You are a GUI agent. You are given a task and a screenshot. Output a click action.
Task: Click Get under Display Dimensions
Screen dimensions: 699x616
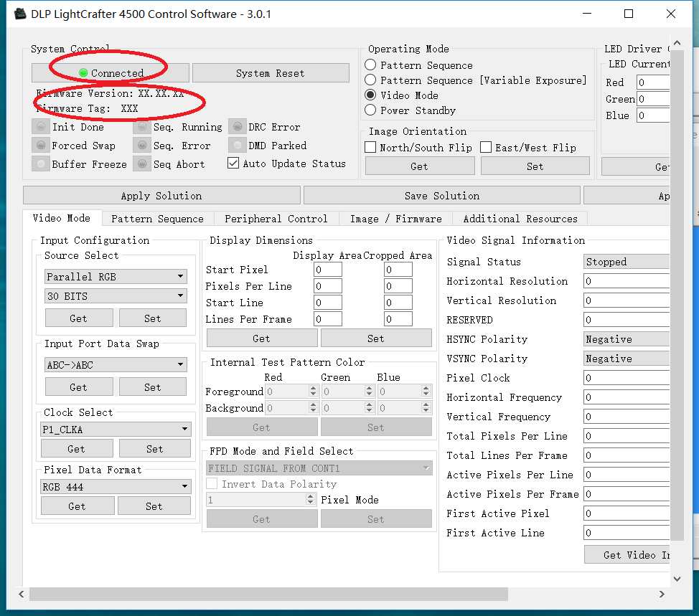coord(262,338)
